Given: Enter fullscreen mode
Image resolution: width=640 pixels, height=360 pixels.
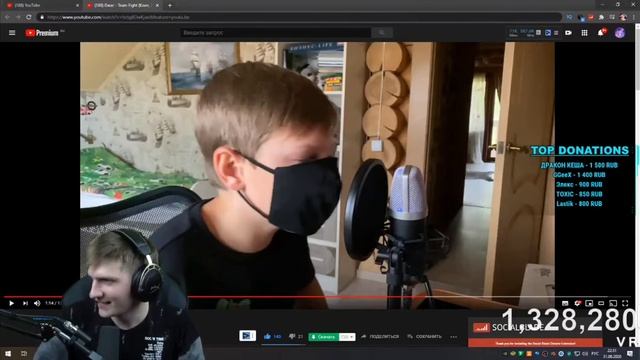Looking at the screenshot, I should [625, 303].
